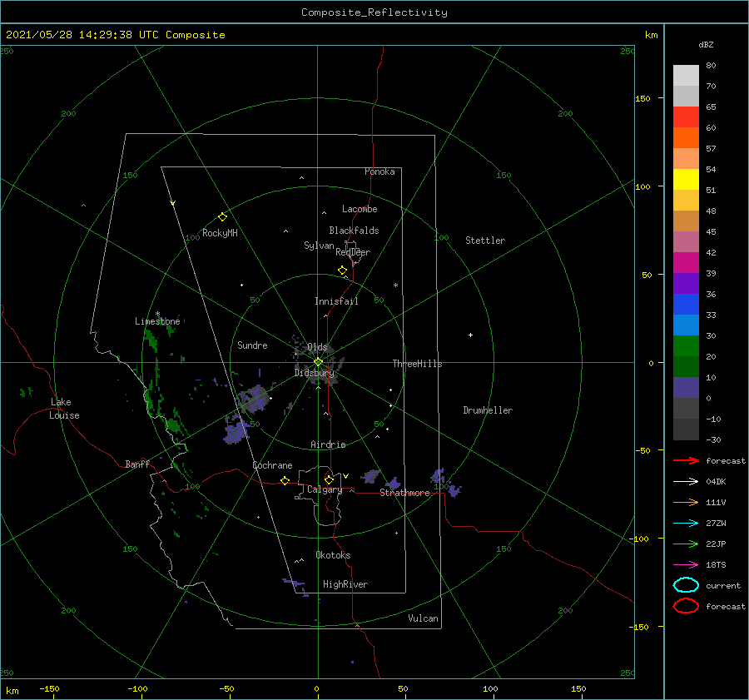Select the Drumheller label
The image size is (749, 700).
tap(488, 410)
